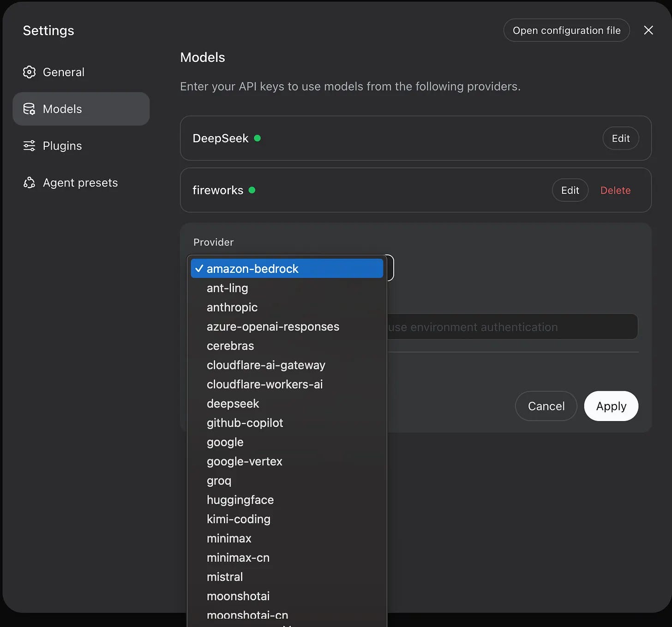Click the environment authentication input field
The height and width of the screenshot is (627, 672).
(512, 327)
